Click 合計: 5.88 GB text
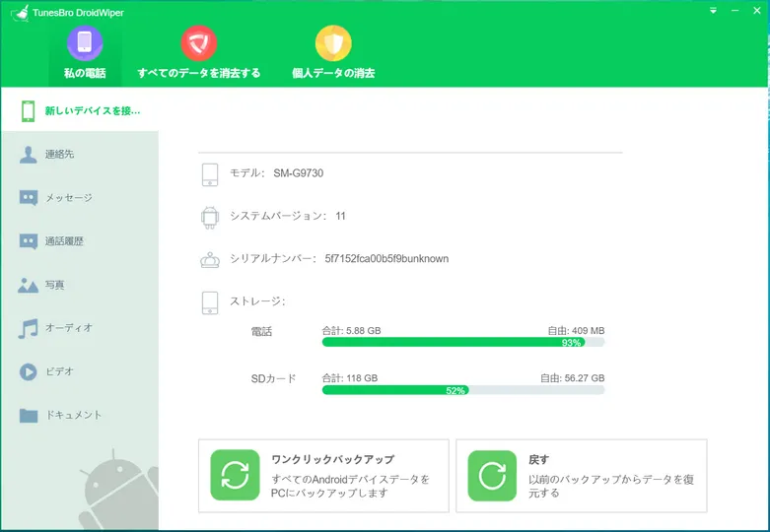The height and width of the screenshot is (532, 770). 351,331
